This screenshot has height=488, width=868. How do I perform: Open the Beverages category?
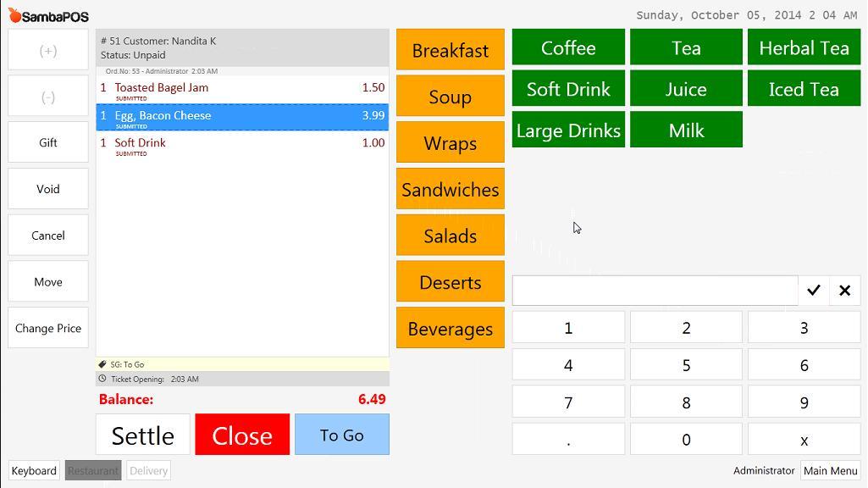point(450,329)
